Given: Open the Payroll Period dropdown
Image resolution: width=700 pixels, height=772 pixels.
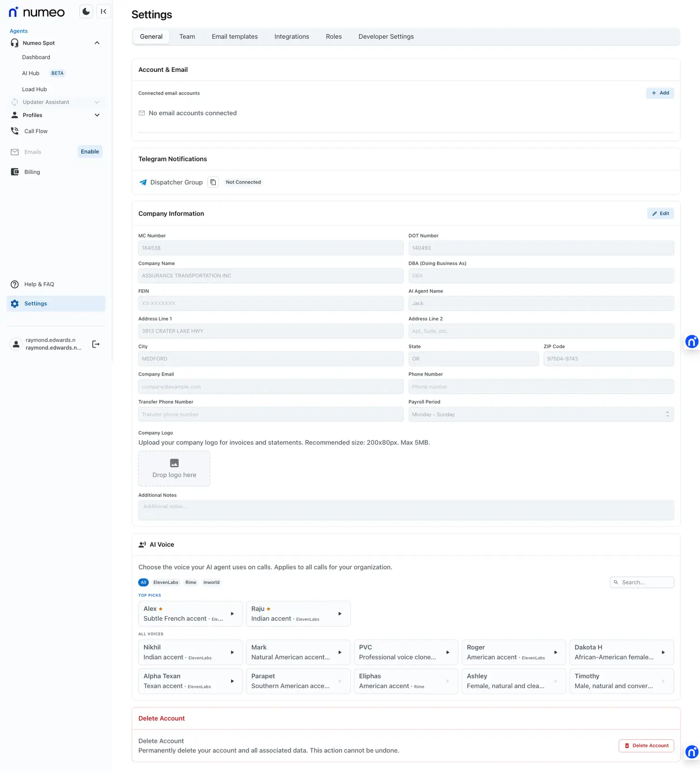Looking at the screenshot, I should click(x=540, y=415).
